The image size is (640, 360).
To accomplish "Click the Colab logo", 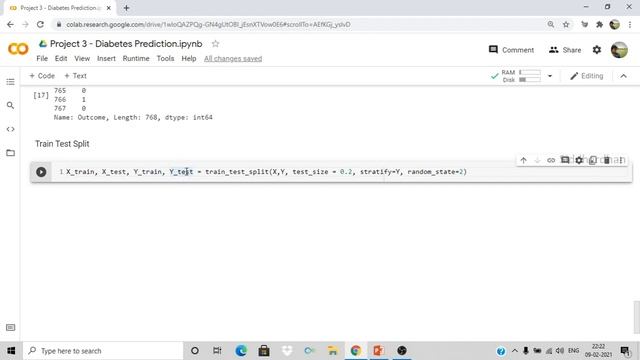I will pos(18,49).
